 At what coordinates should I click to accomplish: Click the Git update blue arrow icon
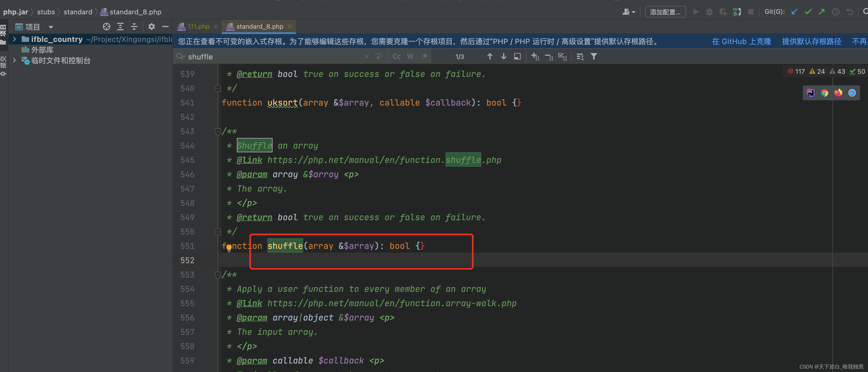pyautogui.click(x=794, y=11)
